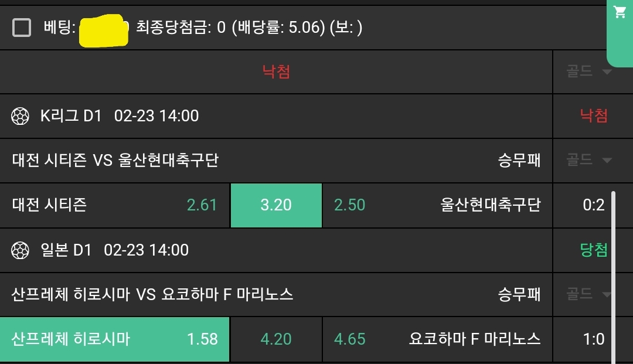Screen dimensions: 633x364
Task: Click the green 당첨 status label
Action: pos(593,250)
